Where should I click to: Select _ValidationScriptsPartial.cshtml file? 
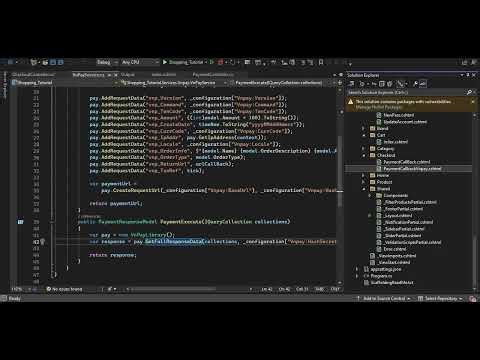click(x=412, y=242)
